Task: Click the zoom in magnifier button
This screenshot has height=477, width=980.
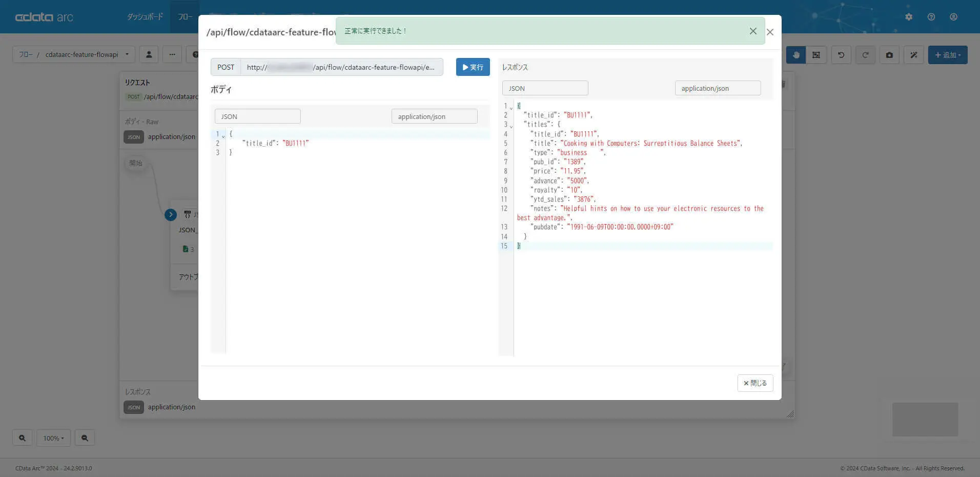Action: click(22, 438)
